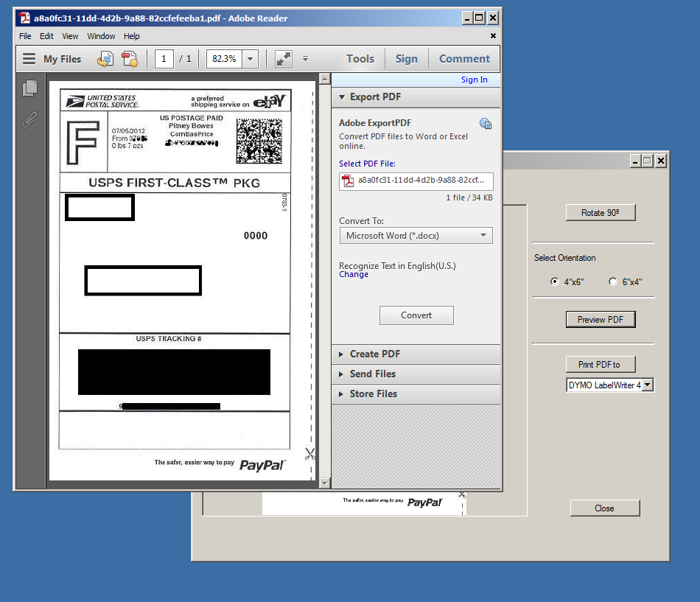Click the Adobe ExportPDF globe icon
The image size is (700, 602).
(486, 124)
